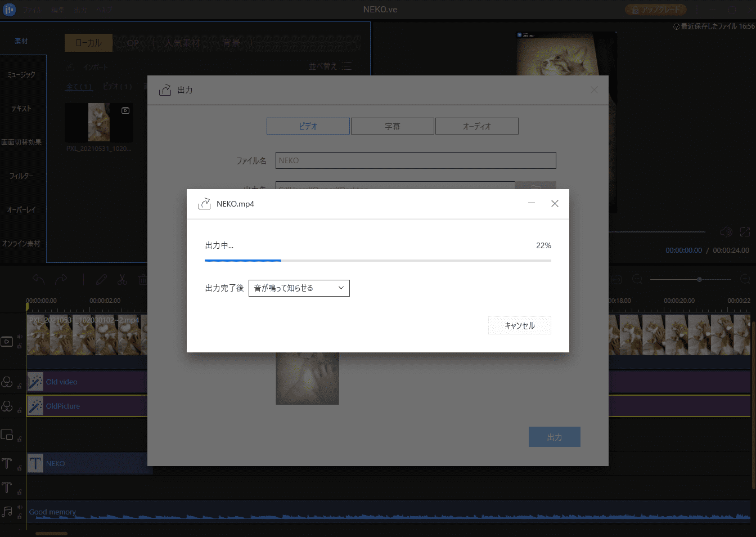Open the ミュージック sidebar section
This screenshot has height=537, width=756.
coord(21,74)
